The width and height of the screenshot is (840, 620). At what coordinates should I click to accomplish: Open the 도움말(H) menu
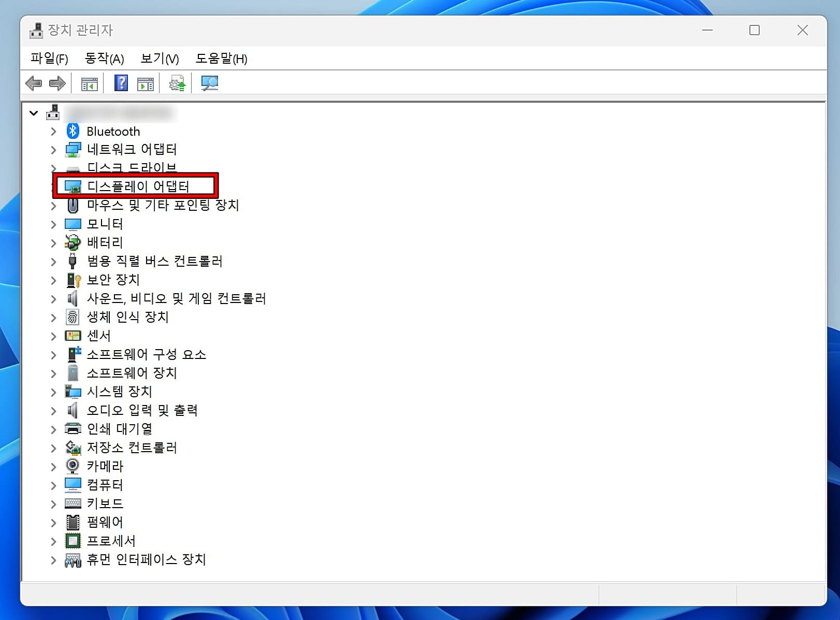pos(222,59)
